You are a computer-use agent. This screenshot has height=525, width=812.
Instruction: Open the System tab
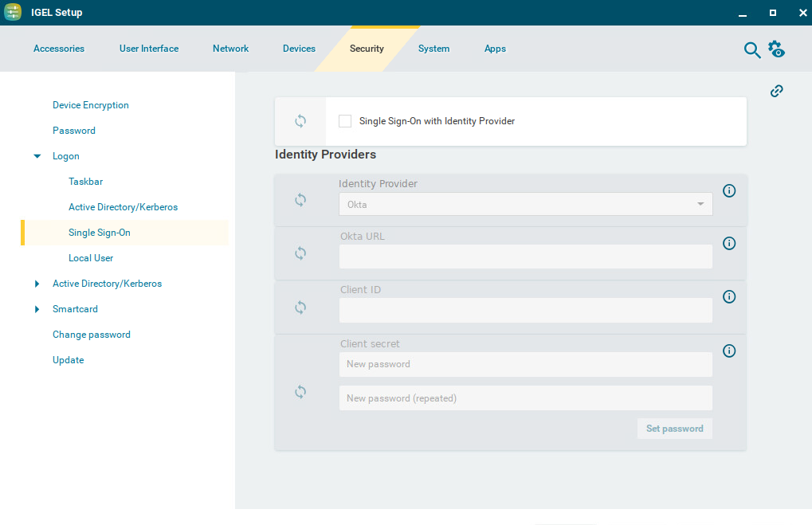coord(433,49)
